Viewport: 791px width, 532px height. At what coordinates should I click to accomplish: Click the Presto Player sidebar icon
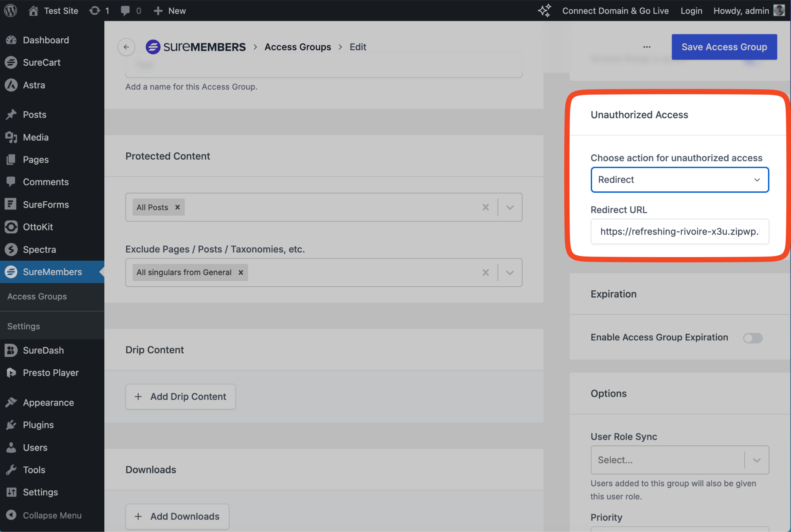[11, 372]
